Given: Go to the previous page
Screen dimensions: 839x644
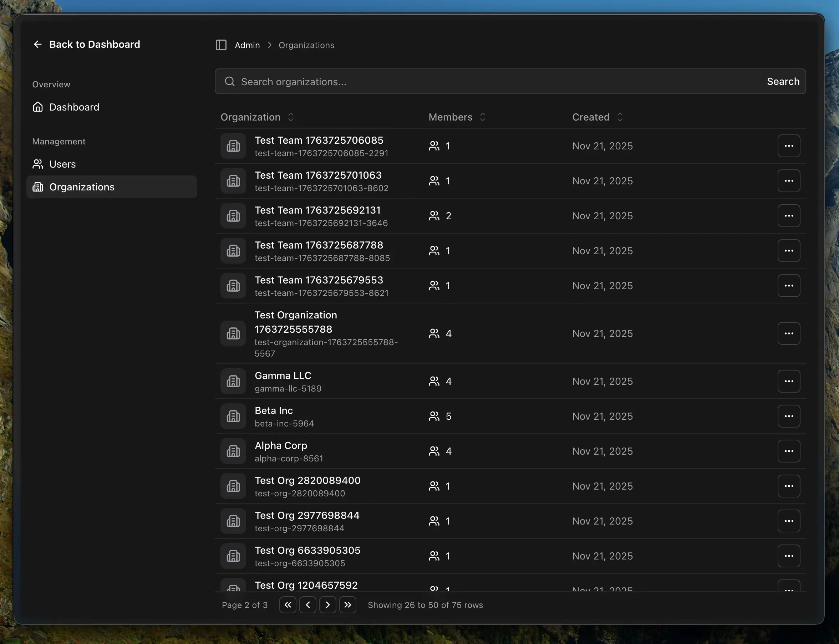Looking at the screenshot, I should click(307, 604).
